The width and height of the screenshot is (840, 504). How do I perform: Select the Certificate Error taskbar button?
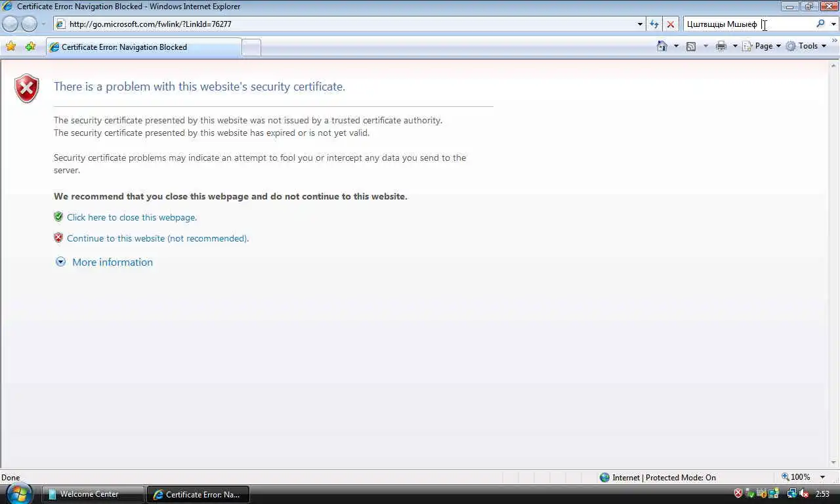[x=198, y=494]
